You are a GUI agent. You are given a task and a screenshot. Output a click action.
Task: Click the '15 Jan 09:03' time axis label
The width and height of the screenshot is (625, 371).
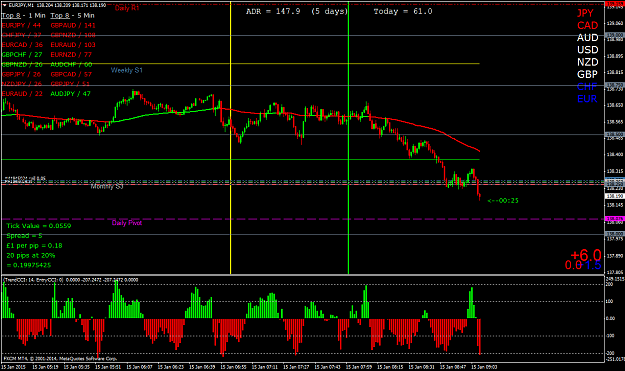pos(484,367)
